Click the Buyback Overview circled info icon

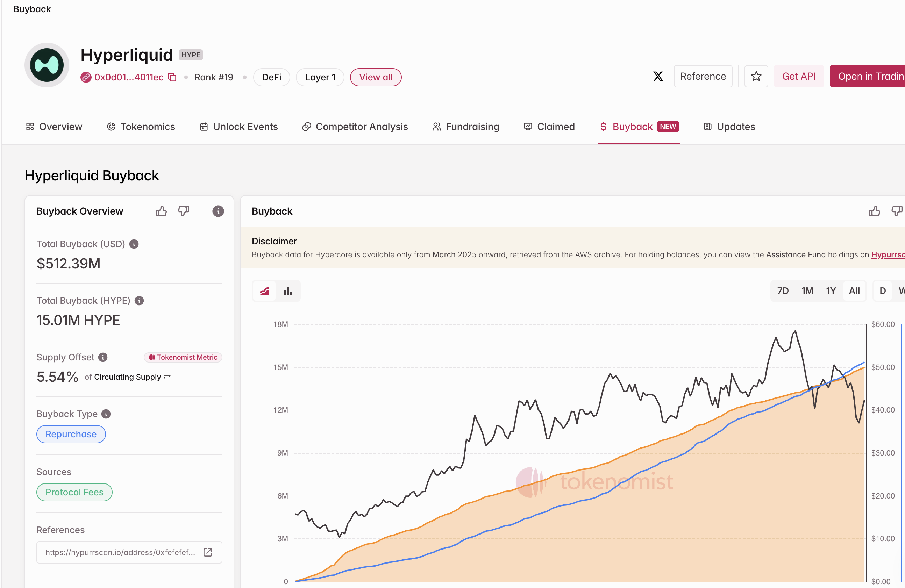point(218,211)
